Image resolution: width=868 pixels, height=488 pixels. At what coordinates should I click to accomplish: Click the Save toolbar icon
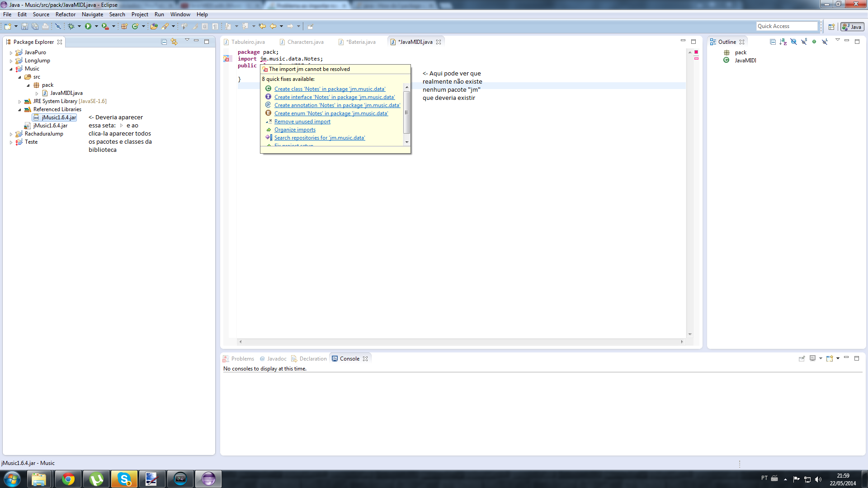24,27
